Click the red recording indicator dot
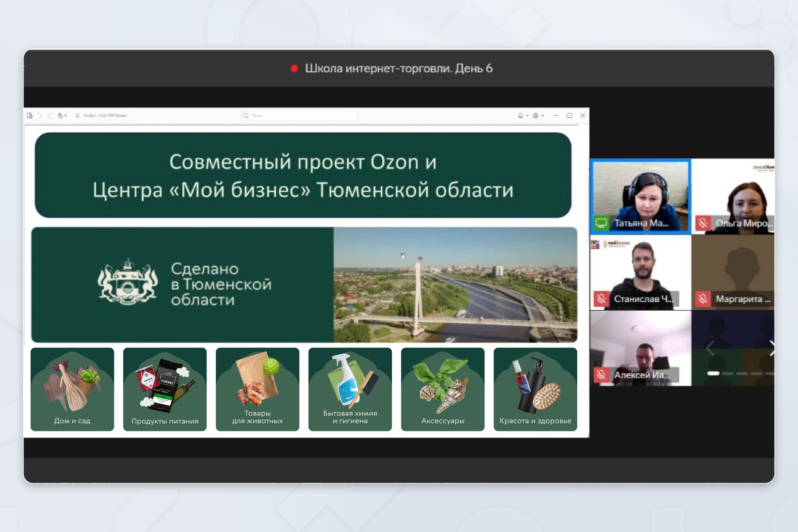 (294, 69)
